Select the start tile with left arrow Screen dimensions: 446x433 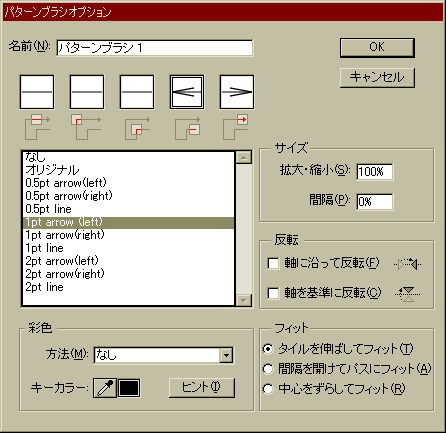tap(187, 92)
